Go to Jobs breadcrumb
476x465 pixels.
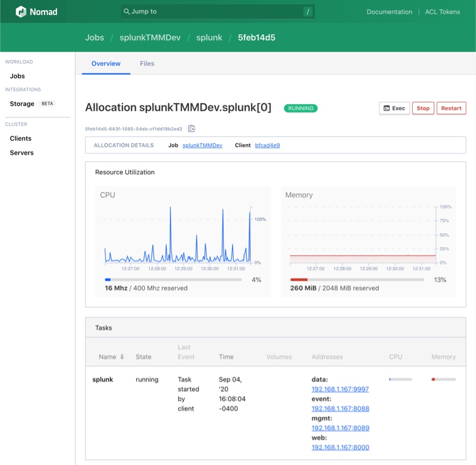click(x=95, y=38)
